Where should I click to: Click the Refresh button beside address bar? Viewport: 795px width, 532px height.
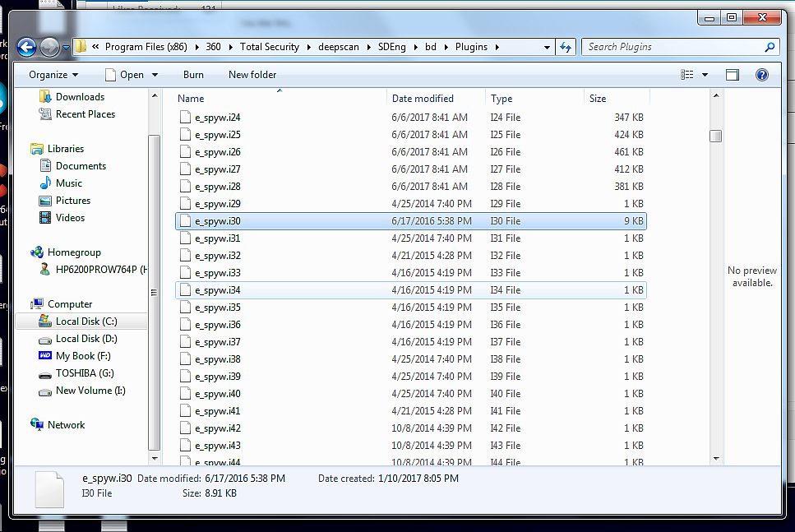(566, 47)
